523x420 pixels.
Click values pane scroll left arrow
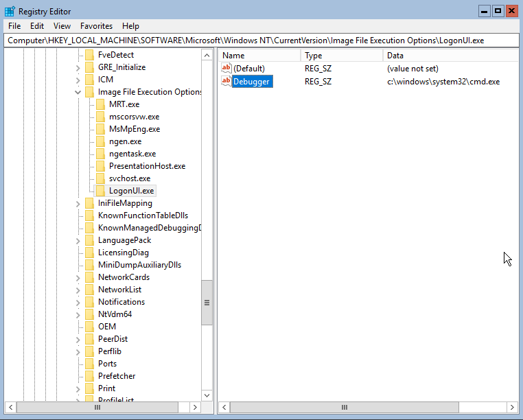pyautogui.click(x=224, y=408)
